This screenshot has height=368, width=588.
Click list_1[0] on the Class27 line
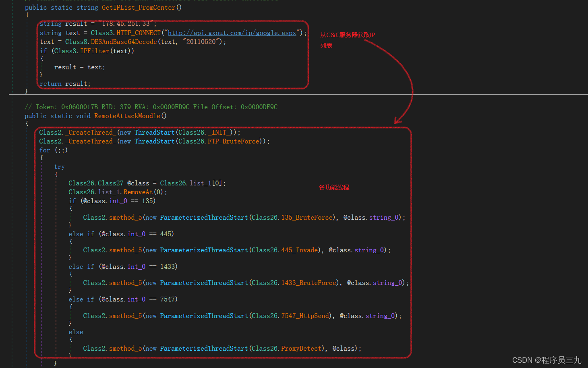tap(206, 183)
